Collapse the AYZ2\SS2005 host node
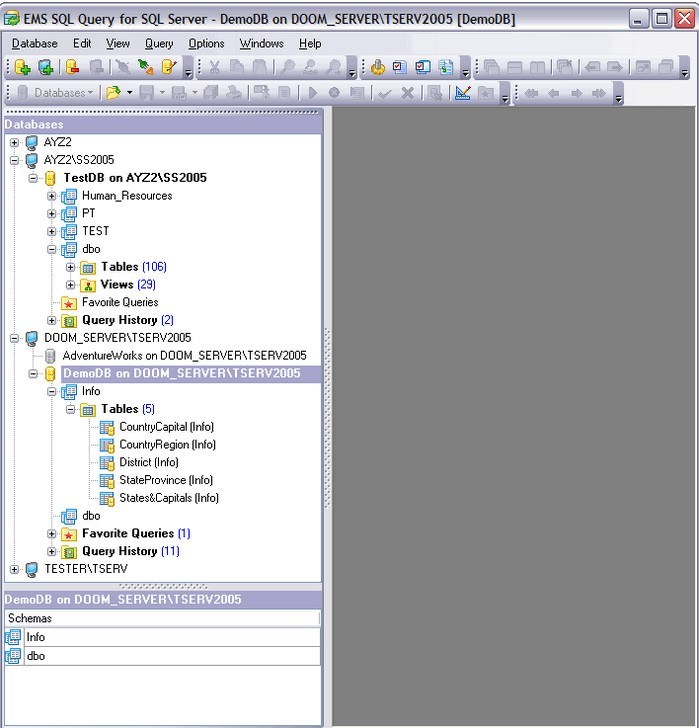The height and width of the screenshot is (728, 699). [x=14, y=160]
